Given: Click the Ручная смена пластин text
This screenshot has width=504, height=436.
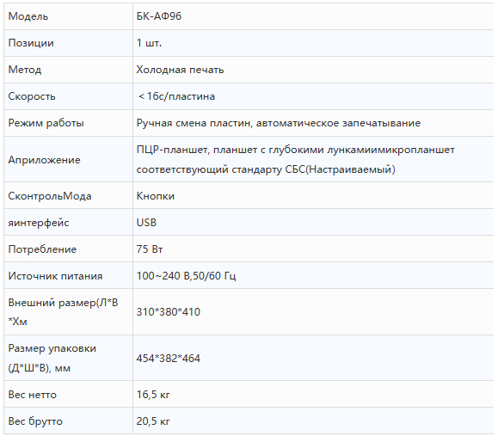Looking at the screenshot, I should [x=194, y=123].
